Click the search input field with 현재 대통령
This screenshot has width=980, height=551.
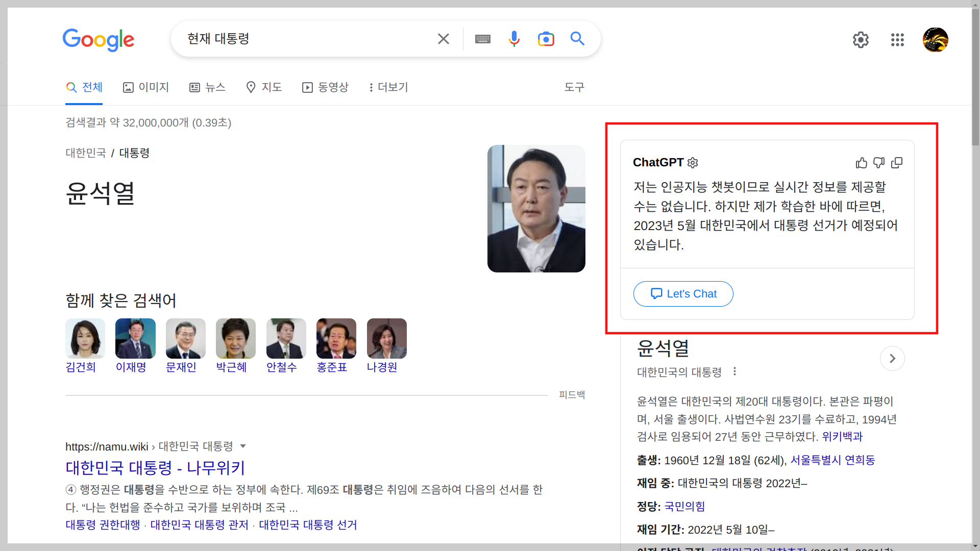point(306,39)
